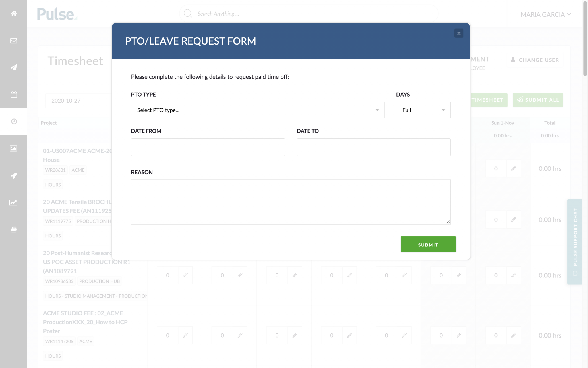Click the Reason text area
The image size is (588, 368).
[x=291, y=201]
